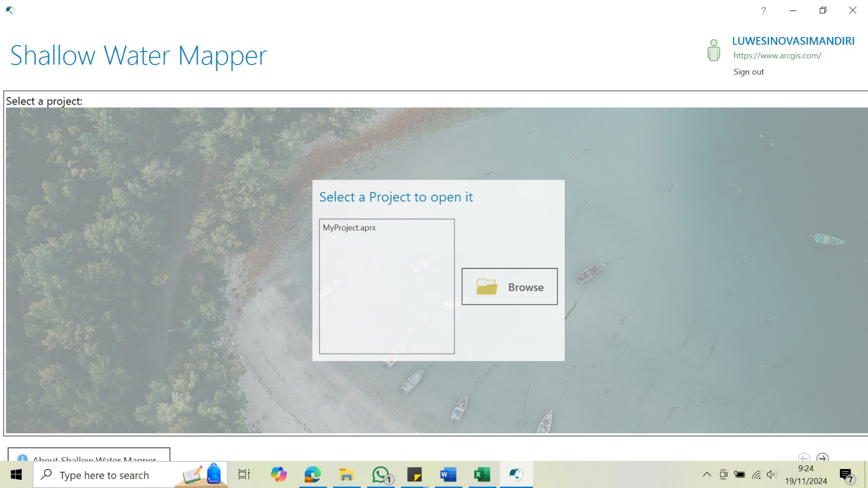This screenshot has height=488, width=868.
Task: Open the notification center icon
Action: (847, 476)
